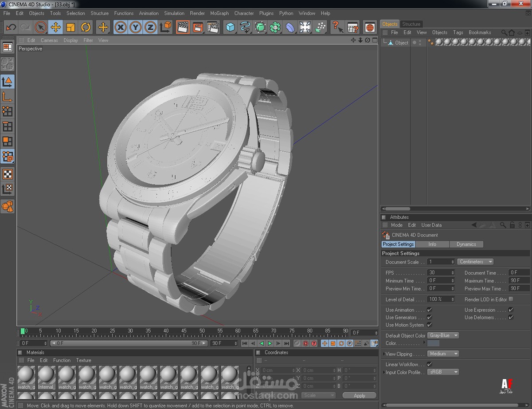
Task: Enable Render LOD in Editor
Action: coord(511,299)
